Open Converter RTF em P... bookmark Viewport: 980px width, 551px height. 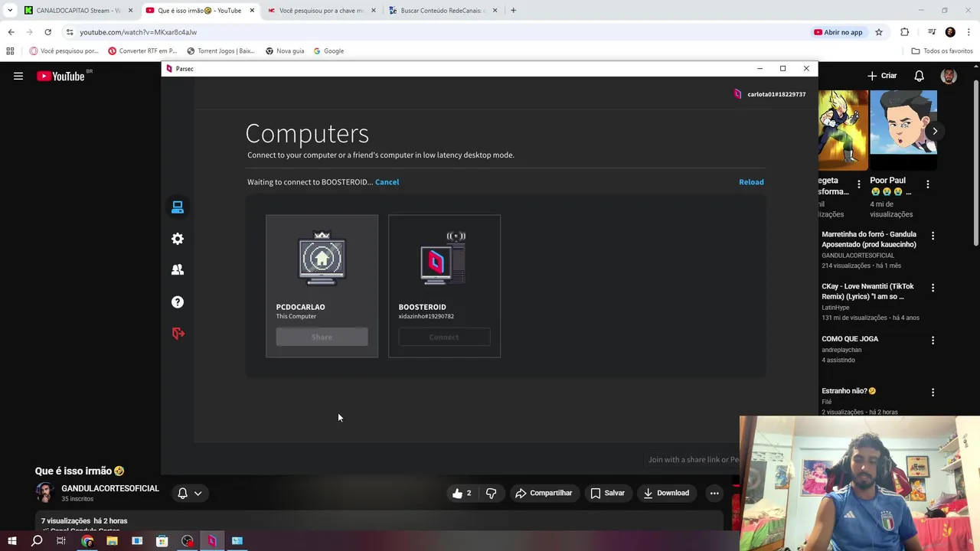point(142,51)
